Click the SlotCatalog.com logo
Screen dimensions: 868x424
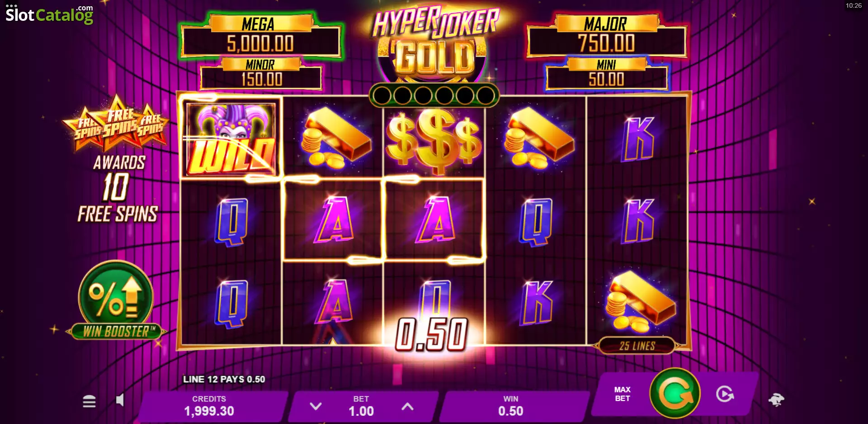49,14
